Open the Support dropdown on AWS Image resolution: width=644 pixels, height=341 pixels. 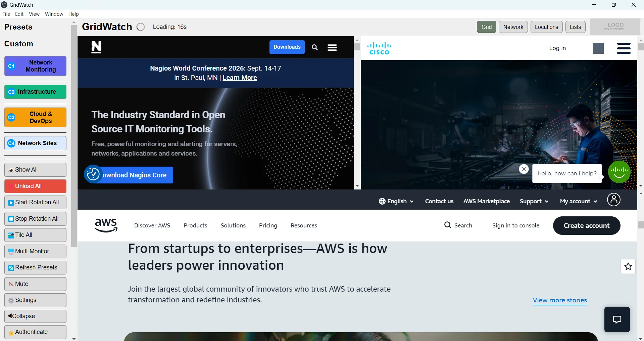[x=534, y=201]
